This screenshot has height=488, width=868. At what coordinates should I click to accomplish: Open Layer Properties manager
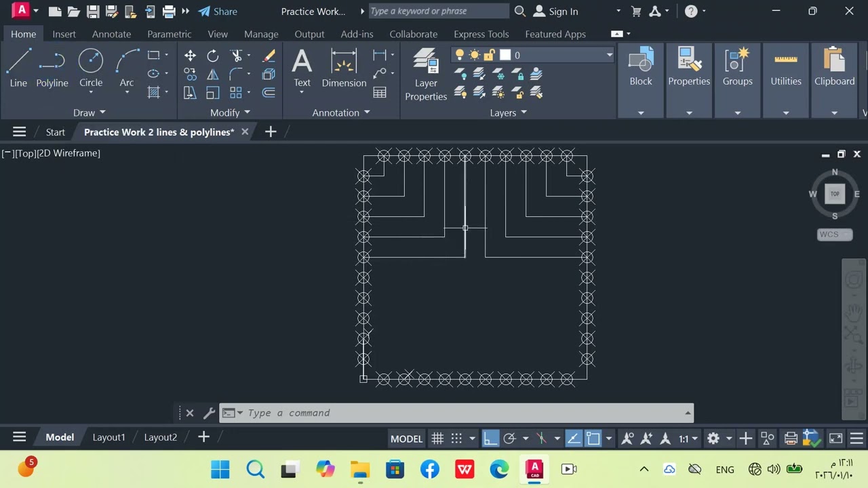(426, 75)
